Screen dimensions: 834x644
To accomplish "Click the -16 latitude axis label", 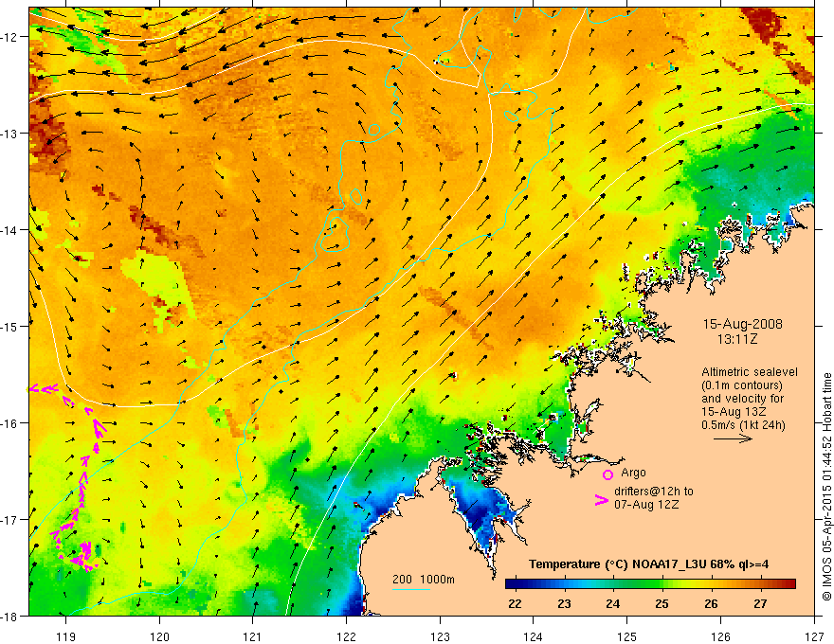I will click(x=9, y=423).
